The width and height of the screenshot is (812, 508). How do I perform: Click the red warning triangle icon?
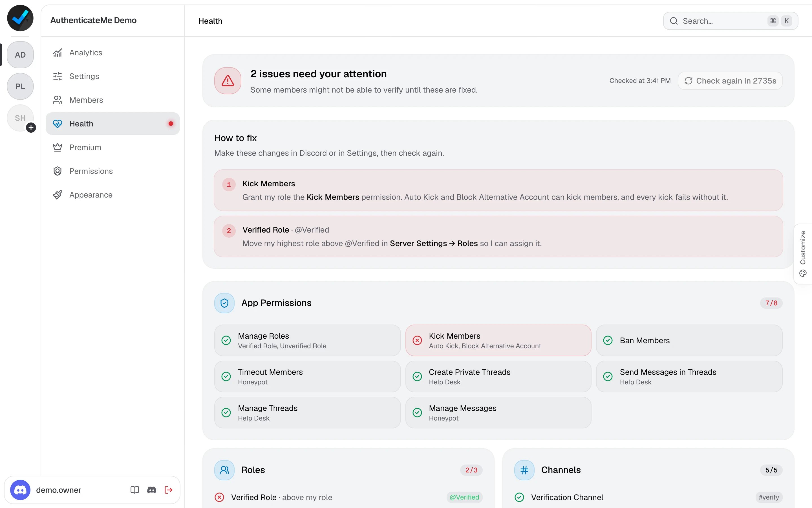point(228,81)
